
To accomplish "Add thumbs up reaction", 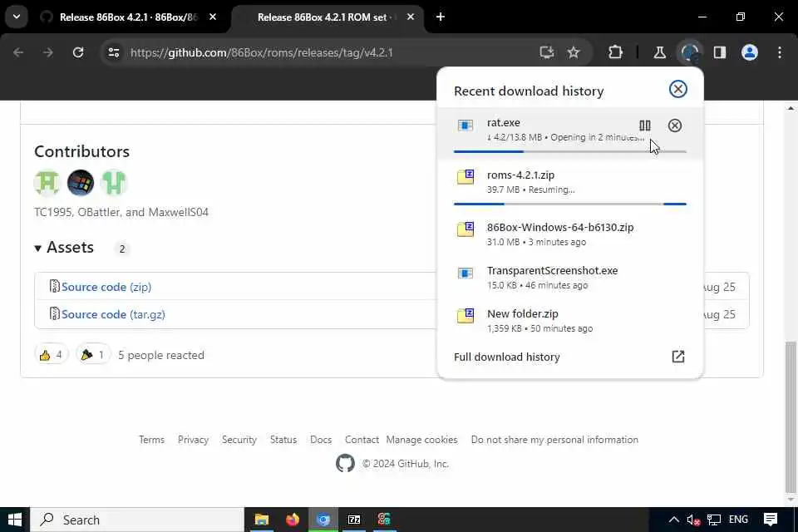I will tap(51, 355).
